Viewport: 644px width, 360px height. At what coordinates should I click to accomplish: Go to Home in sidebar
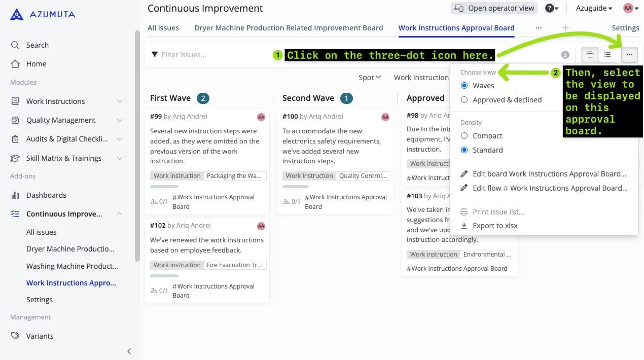point(36,64)
